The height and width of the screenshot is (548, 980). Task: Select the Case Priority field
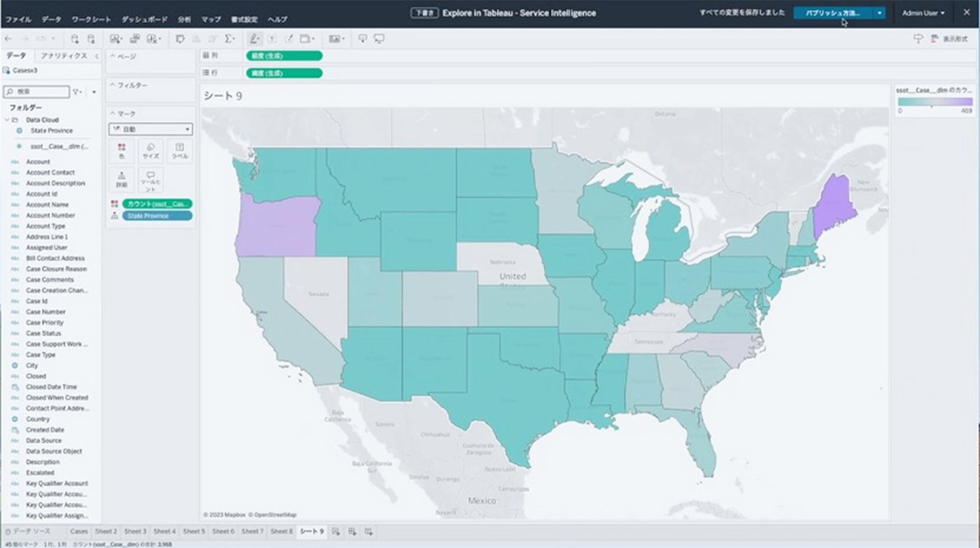point(45,323)
